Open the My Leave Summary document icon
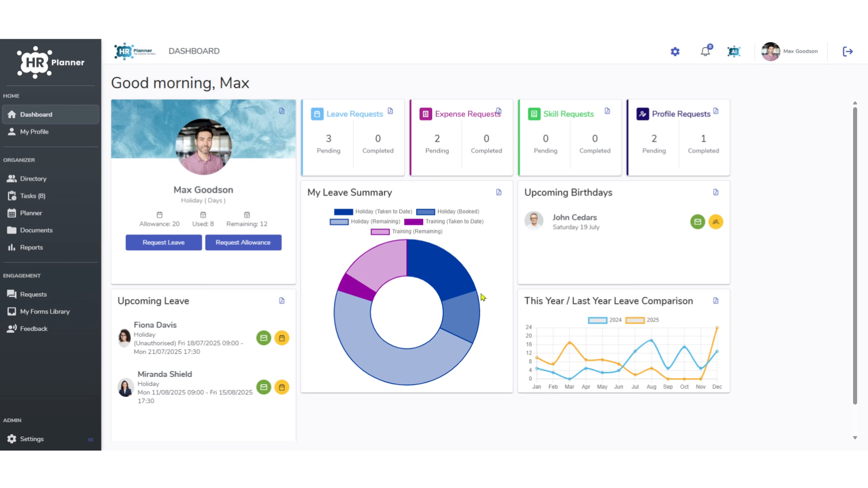868x488 pixels. coord(499,192)
